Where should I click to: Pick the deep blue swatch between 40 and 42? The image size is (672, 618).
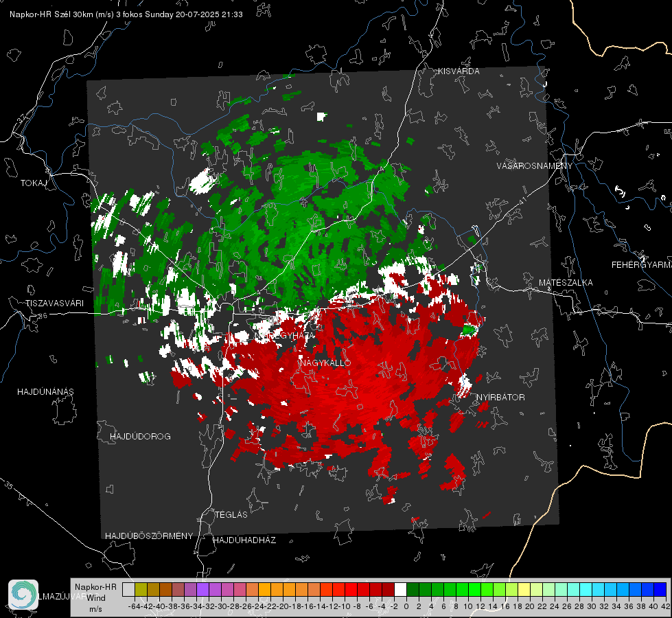coord(660,590)
